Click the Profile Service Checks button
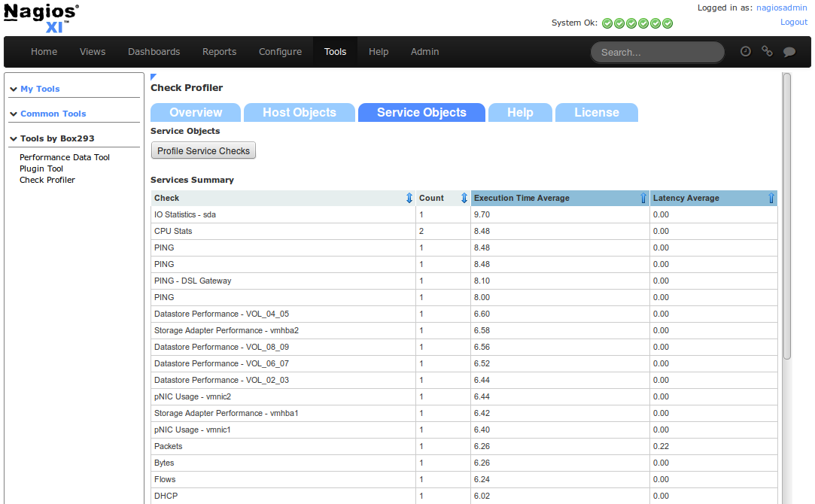Viewport: 815px width, 504px height. tap(203, 150)
